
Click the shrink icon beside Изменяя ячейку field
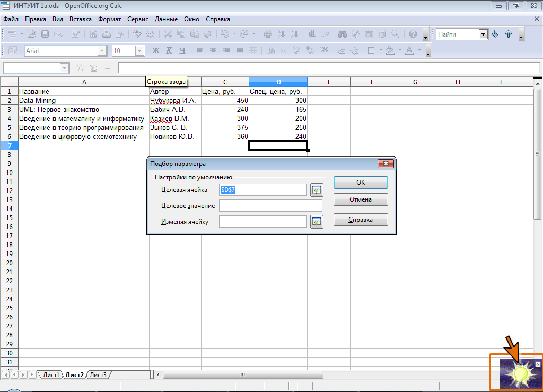317,222
